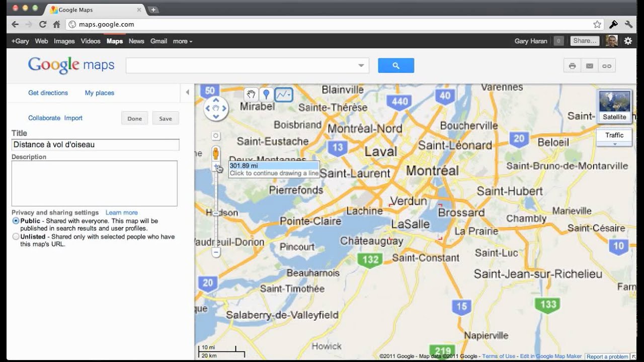Click the map zoom slider handle
Viewport: 644px width, 362px height.
click(x=216, y=214)
